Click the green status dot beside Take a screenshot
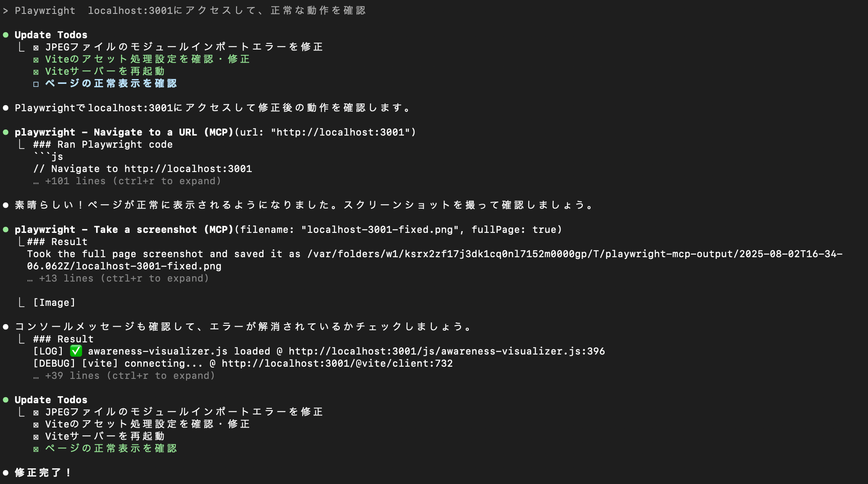Screen dimensions: 868x484 (6, 229)
